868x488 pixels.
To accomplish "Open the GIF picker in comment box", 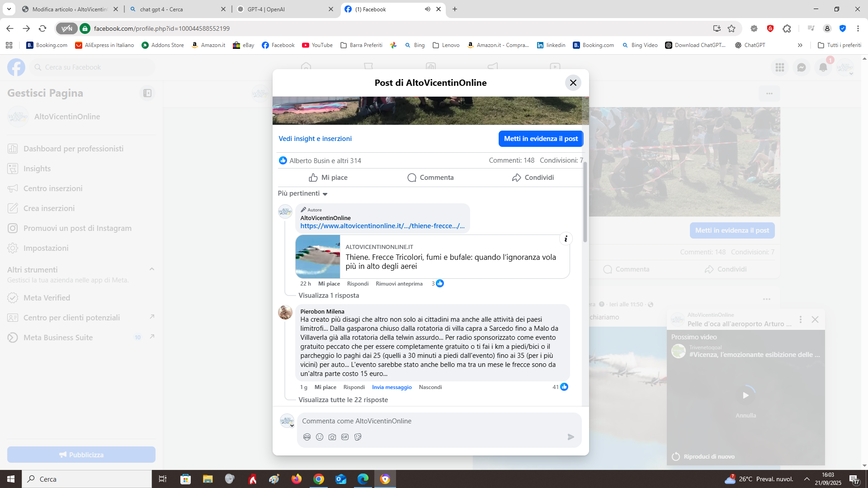I will (345, 437).
